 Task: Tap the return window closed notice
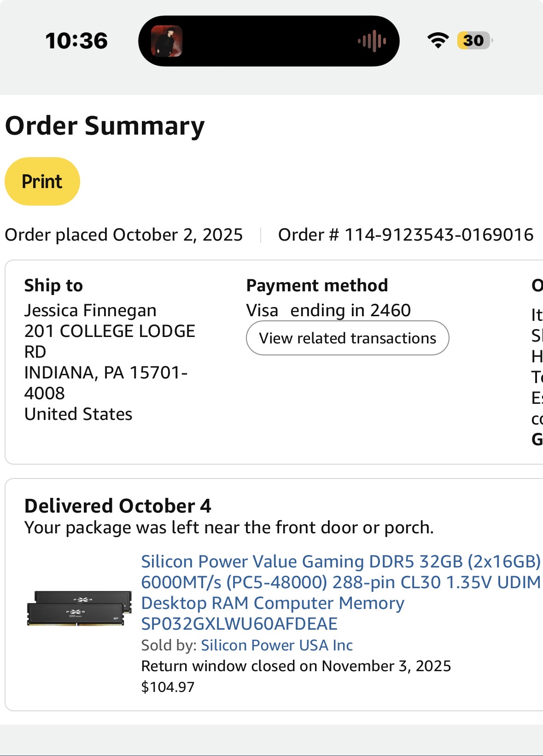tap(296, 666)
